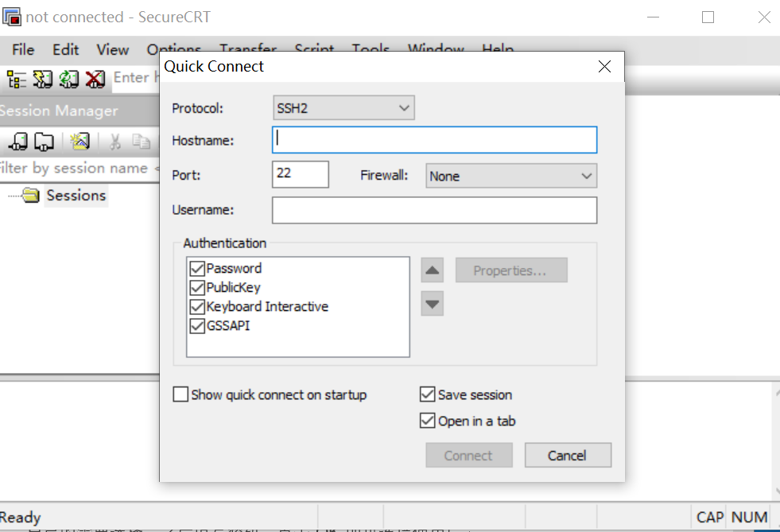Image resolution: width=780 pixels, height=532 pixels.
Task: Click the Ready status bar text
Action: 21,518
